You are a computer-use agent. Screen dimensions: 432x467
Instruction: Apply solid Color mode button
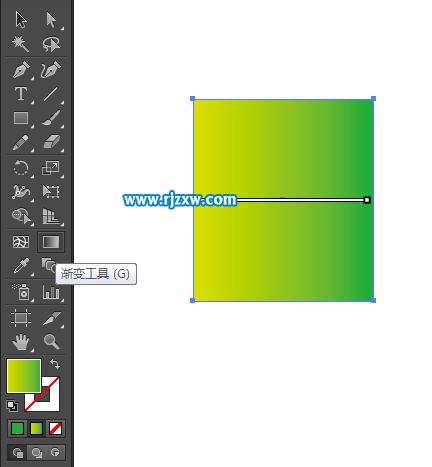pyautogui.click(x=17, y=428)
